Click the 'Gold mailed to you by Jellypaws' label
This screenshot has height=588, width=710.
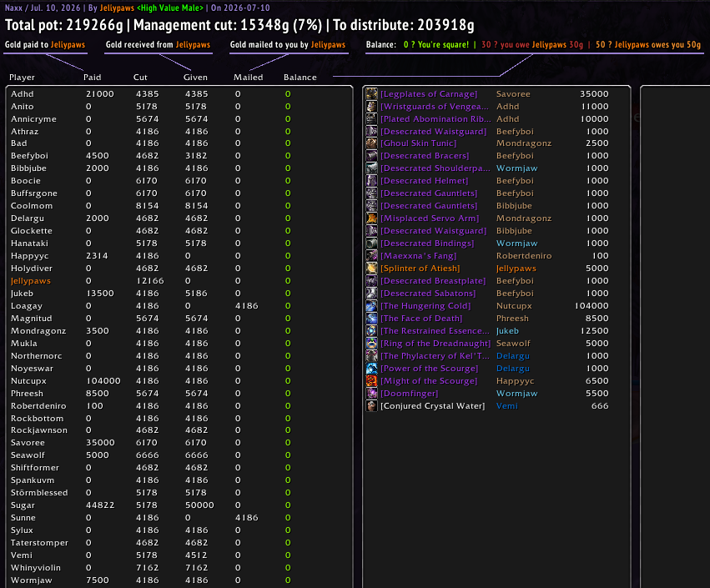point(288,44)
